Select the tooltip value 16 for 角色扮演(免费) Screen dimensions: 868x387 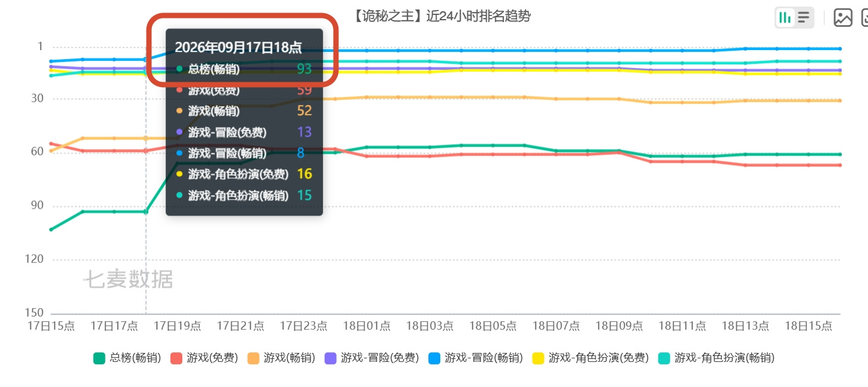[x=304, y=174]
